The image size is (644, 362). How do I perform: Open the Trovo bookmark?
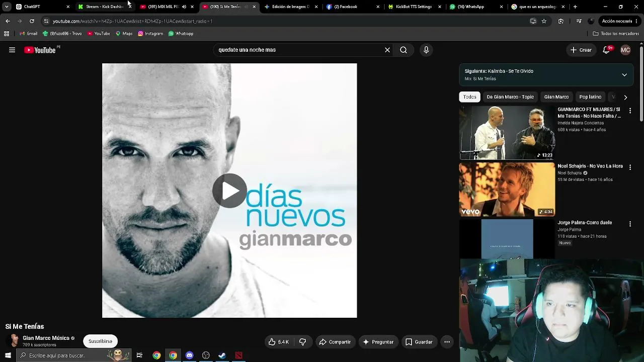[x=62, y=34]
